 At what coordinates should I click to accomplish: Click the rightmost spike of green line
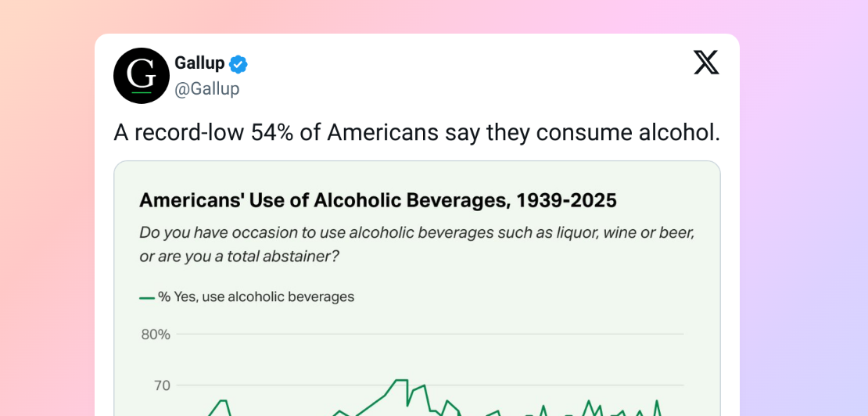(x=657, y=402)
